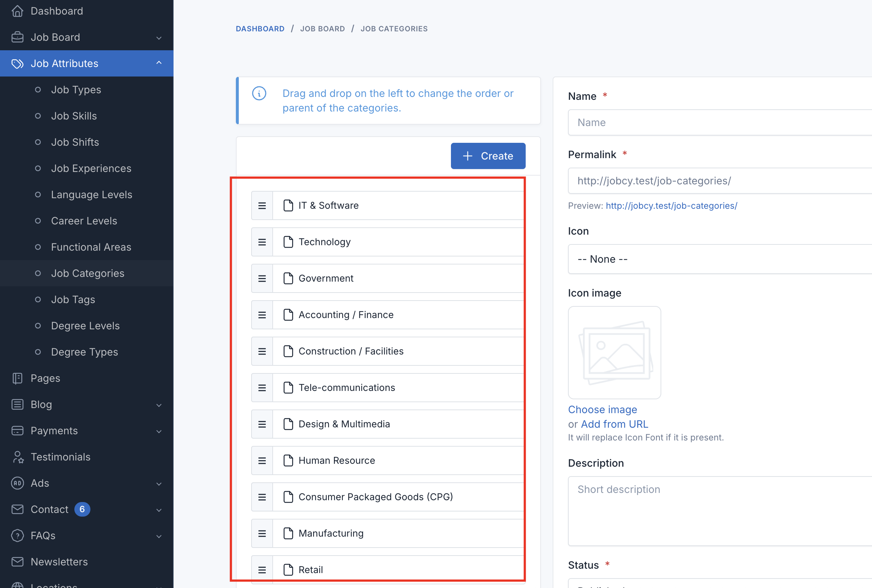The width and height of the screenshot is (872, 588).
Task: Click the file icon beside Manufacturing
Action: tap(288, 533)
